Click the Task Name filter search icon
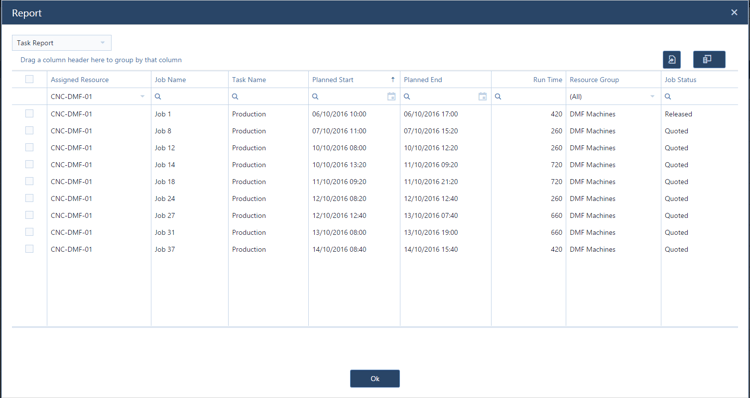Screen dimensions: 750x398 (235, 97)
